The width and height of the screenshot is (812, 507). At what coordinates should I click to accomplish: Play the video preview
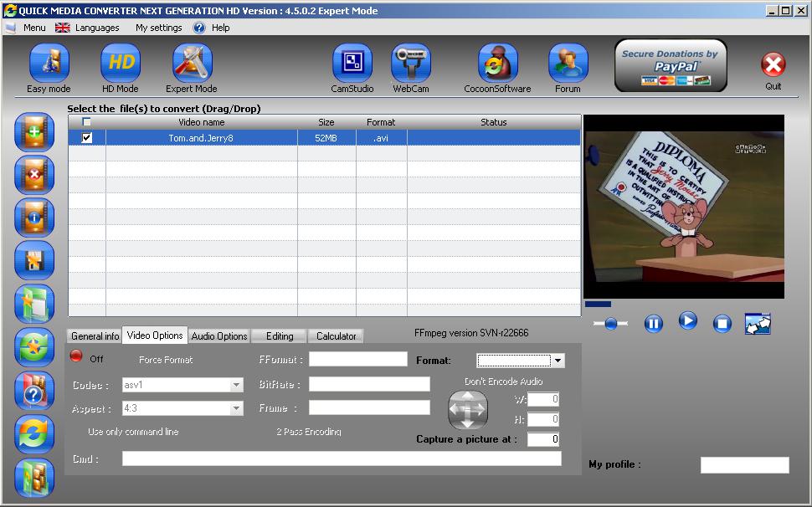coord(688,321)
